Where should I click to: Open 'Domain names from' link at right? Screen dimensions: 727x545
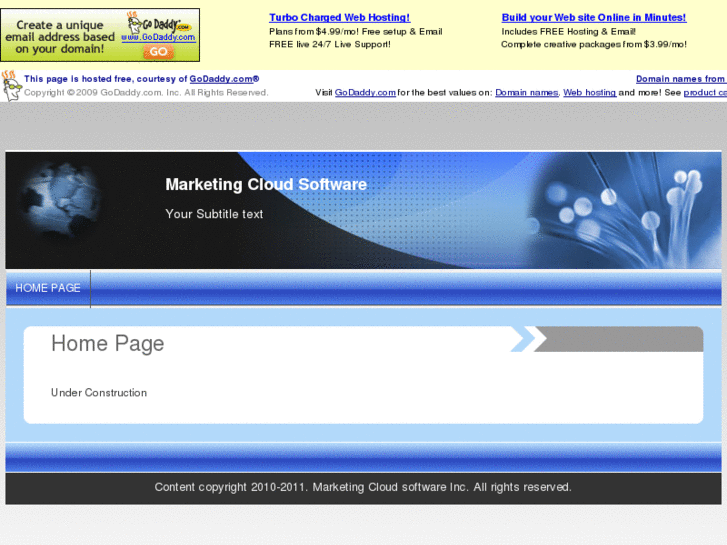tap(681, 79)
